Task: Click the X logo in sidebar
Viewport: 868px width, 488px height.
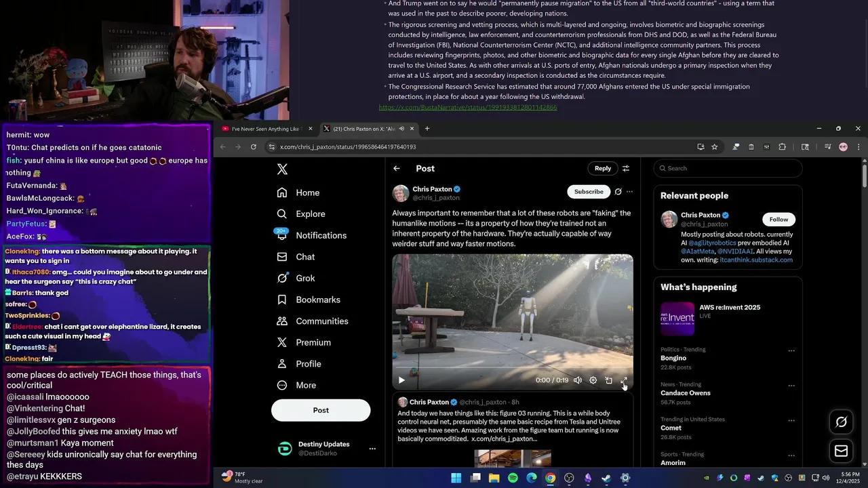Action: (x=282, y=169)
